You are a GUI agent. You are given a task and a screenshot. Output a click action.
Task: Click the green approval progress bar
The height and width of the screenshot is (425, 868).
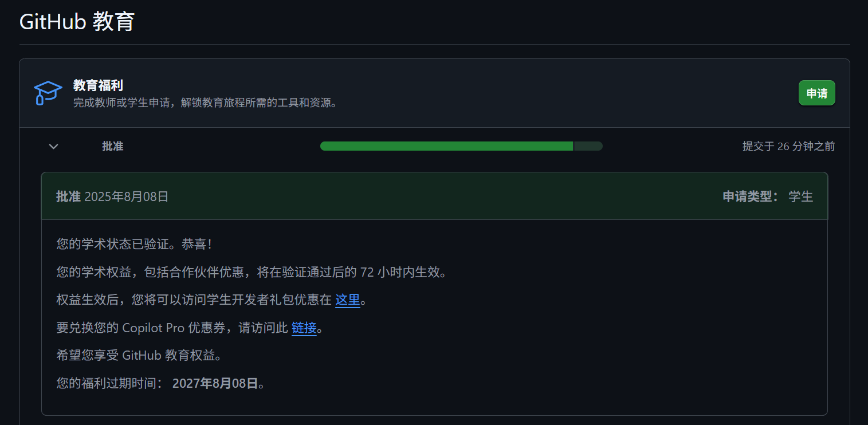pyautogui.click(x=446, y=146)
